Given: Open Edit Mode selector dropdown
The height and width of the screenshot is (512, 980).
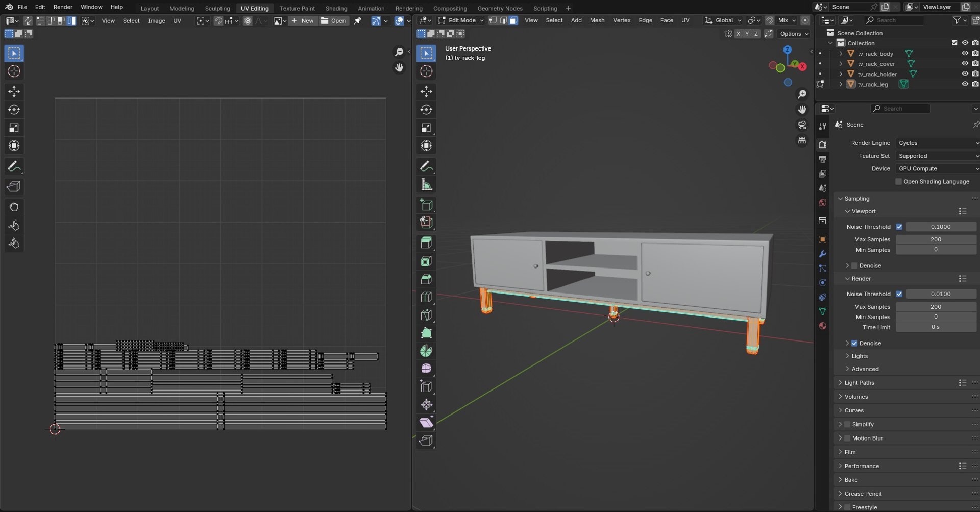Looking at the screenshot, I should pos(461,20).
